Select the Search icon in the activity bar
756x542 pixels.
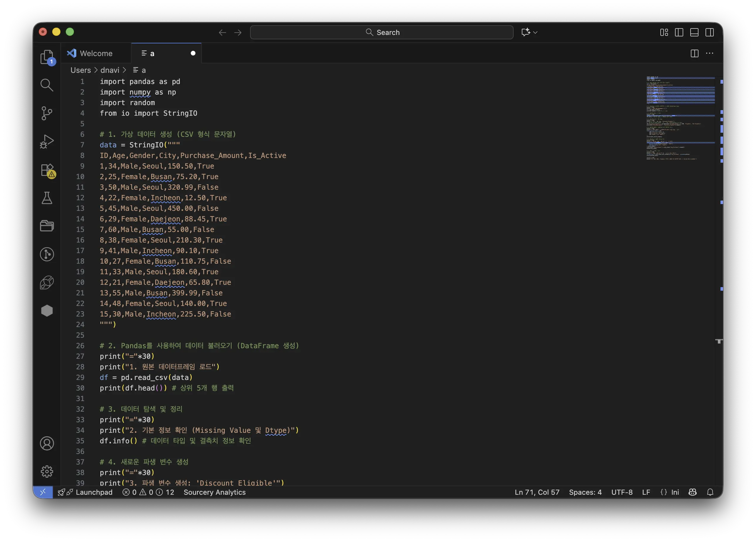pos(47,85)
